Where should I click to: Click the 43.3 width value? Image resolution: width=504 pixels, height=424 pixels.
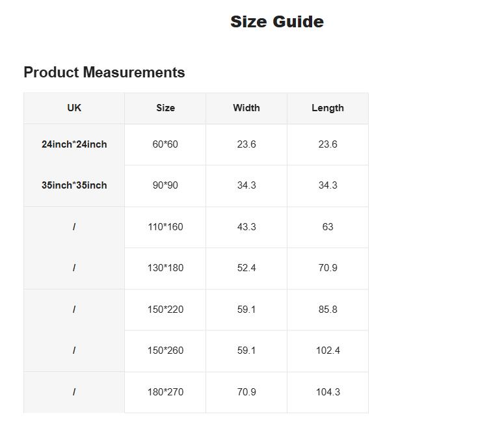tap(246, 227)
